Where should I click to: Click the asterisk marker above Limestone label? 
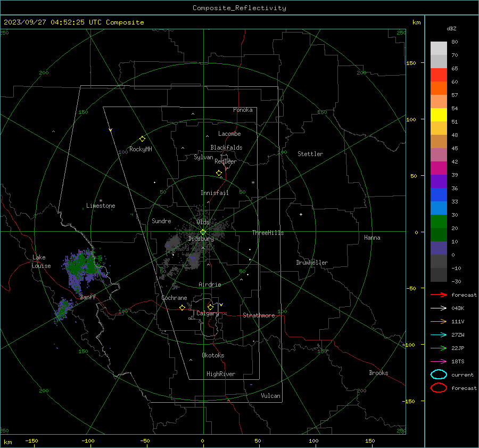(101, 201)
